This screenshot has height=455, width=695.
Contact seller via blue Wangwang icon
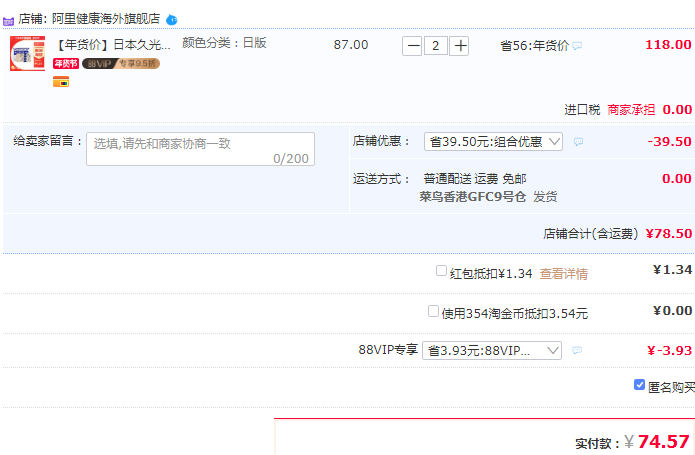[172, 20]
